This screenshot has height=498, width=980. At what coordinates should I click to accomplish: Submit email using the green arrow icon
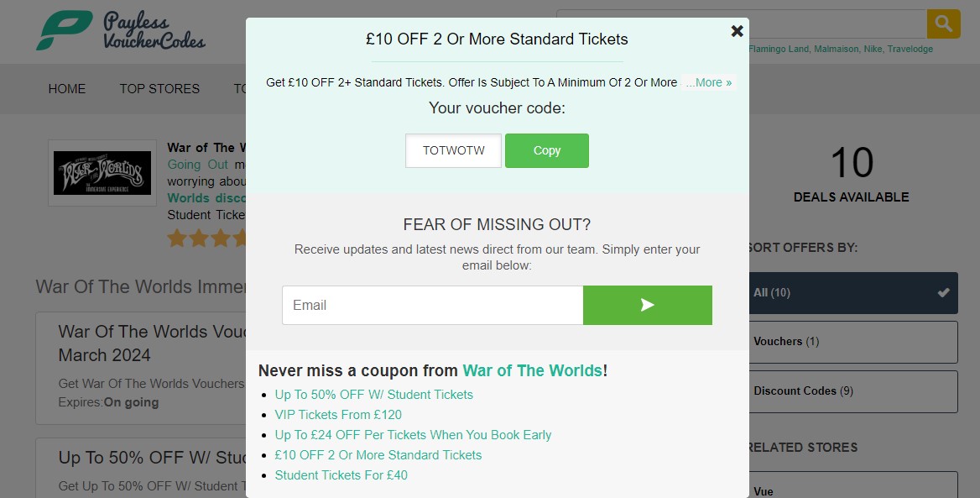click(647, 305)
